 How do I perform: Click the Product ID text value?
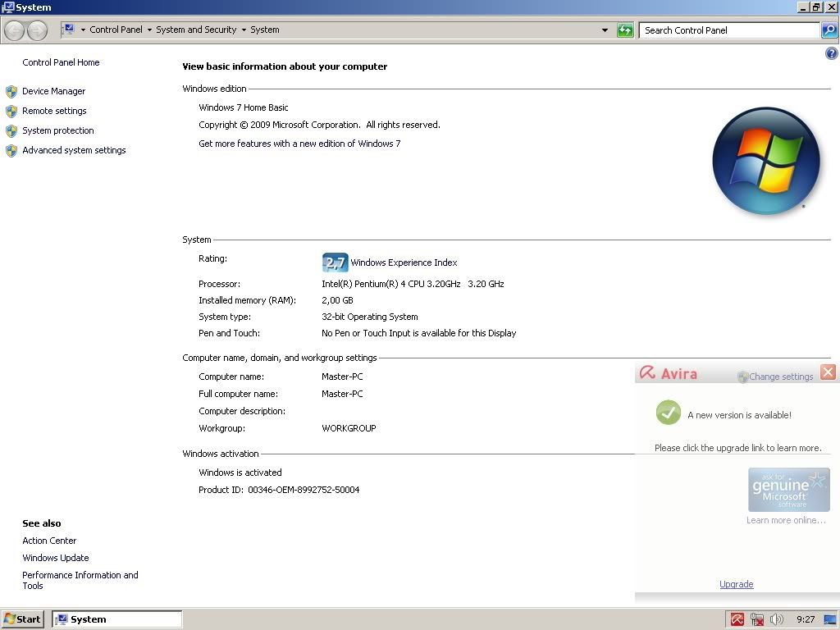[304, 490]
